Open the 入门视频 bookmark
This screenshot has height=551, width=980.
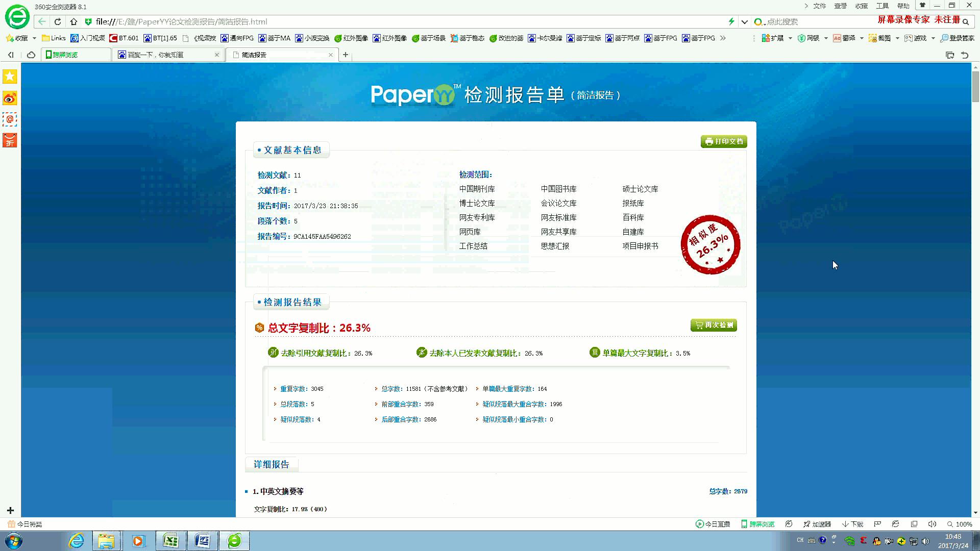[x=88, y=38]
